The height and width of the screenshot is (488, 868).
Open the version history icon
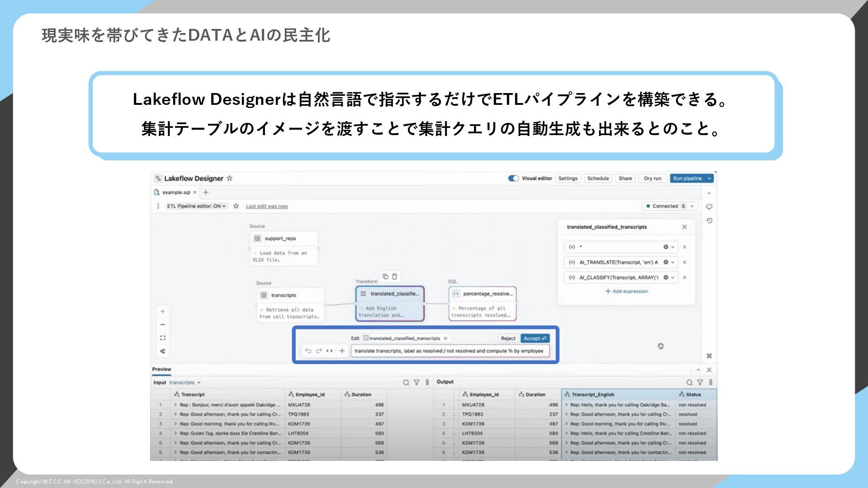709,221
